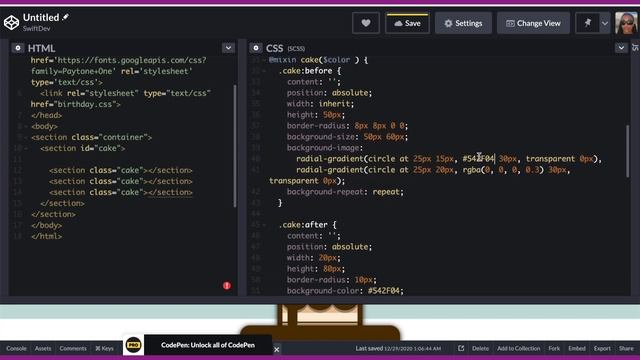The width and height of the screenshot is (640, 360).
Task: Love the pen with the heart button
Action: click(366, 23)
